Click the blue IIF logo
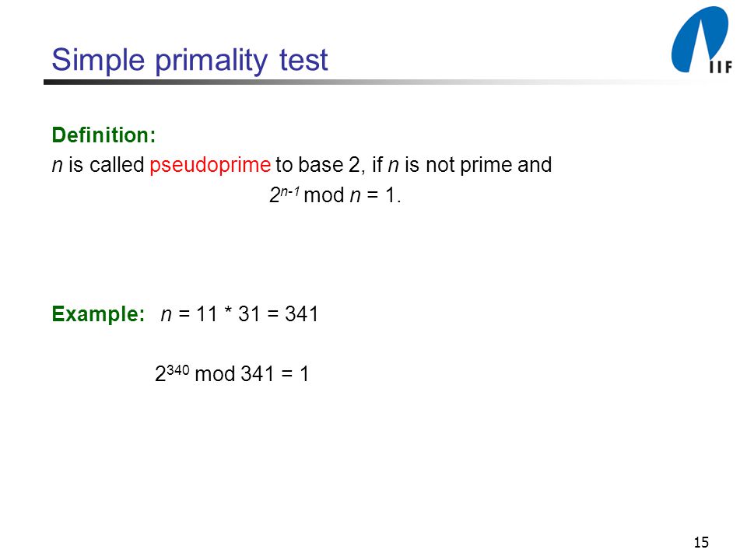The width and height of the screenshot is (747, 560). [700, 40]
